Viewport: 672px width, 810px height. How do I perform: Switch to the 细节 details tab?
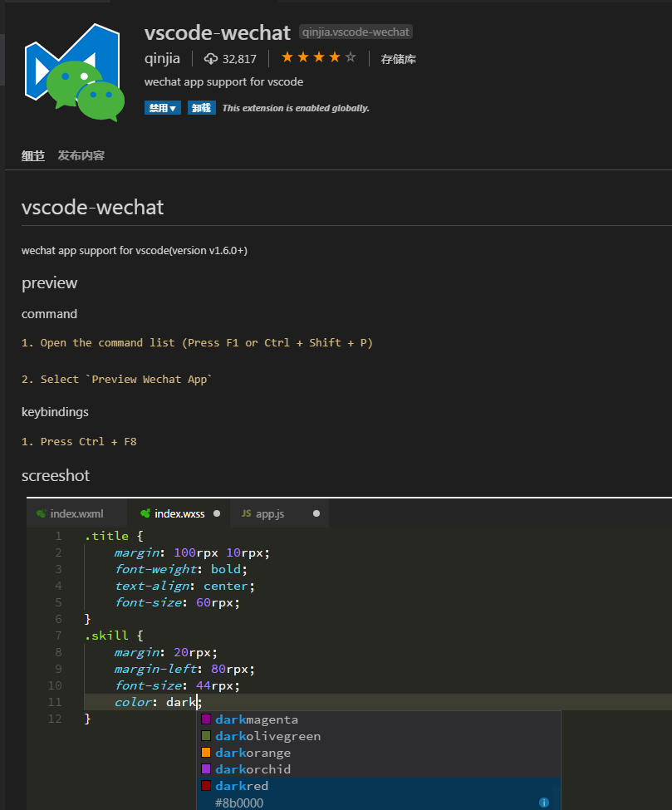click(33, 155)
